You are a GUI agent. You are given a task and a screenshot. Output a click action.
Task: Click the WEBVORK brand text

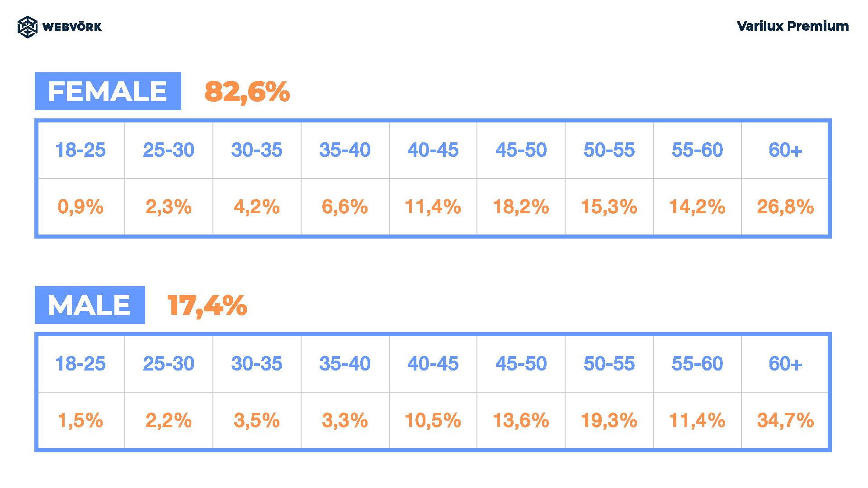(x=72, y=27)
